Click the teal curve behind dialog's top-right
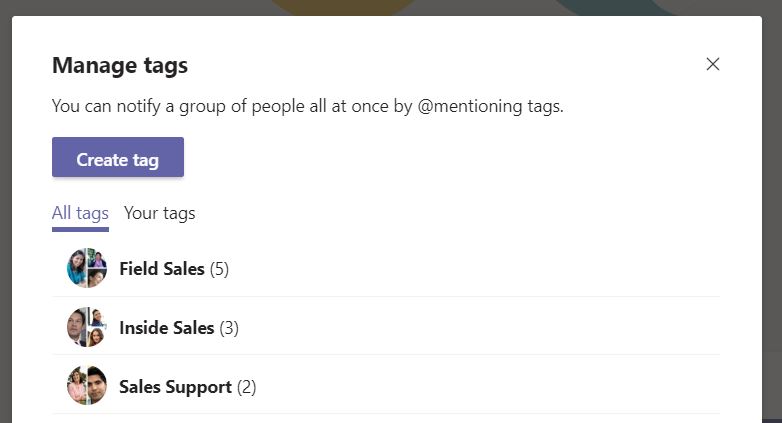This screenshot has width=782, height=423. [x=600, y=7]
